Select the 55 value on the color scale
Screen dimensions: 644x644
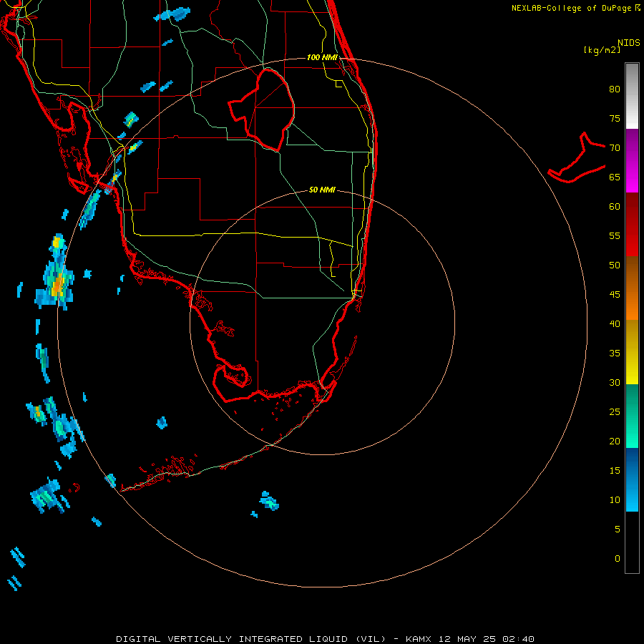(615, 235)
